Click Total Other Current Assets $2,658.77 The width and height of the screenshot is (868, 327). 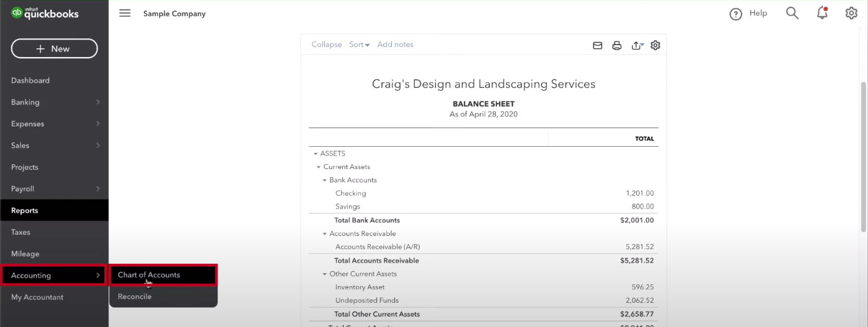pos(637,315)
